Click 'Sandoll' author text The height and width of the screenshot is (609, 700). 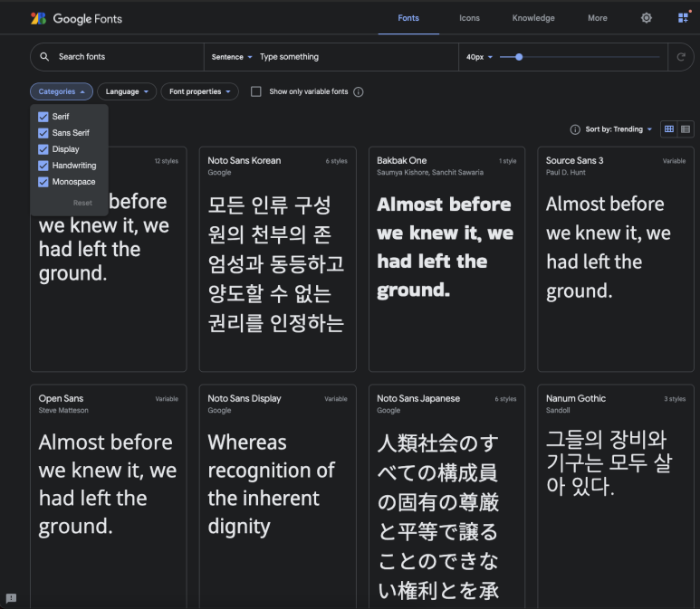[x=558, y=410]
